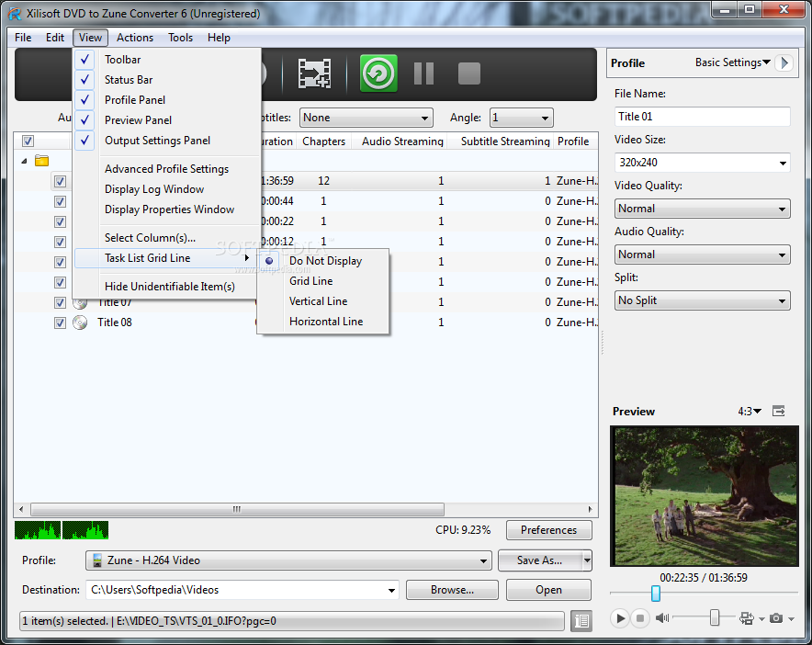This screenshot has width=812, height=645.
Task: Collapse the folder tree arrow
Action: [24, 161]
